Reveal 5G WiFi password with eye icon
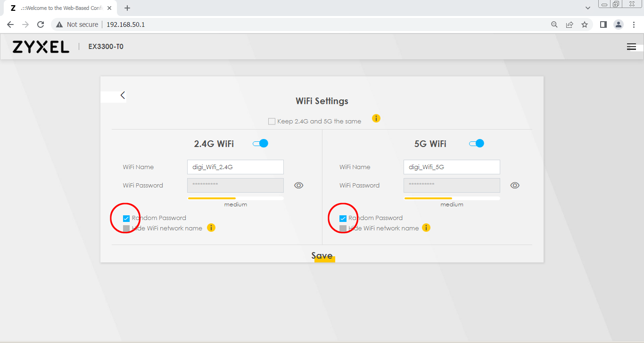The width and height of the screenshot is (644, 343). tap(515, 186)
